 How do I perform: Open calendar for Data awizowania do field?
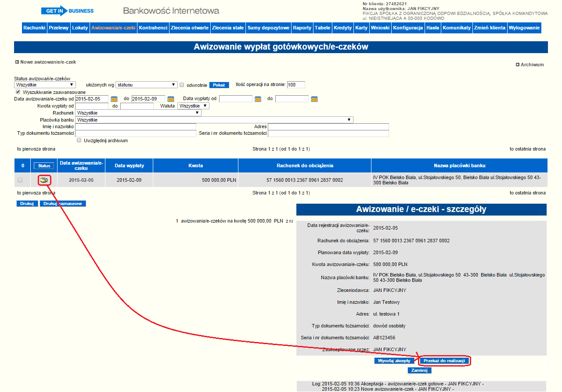pos(171,99)
